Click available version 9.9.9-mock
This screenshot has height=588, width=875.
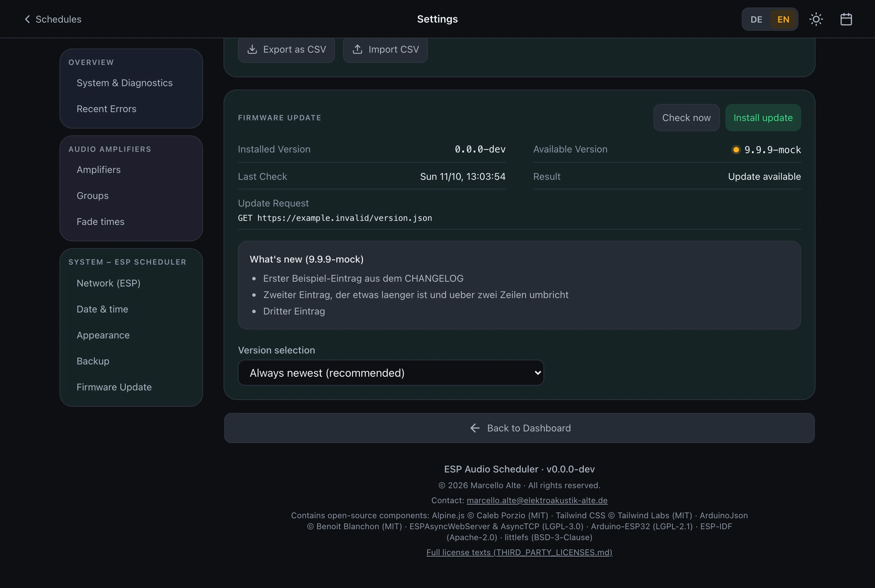pos(772,150)
